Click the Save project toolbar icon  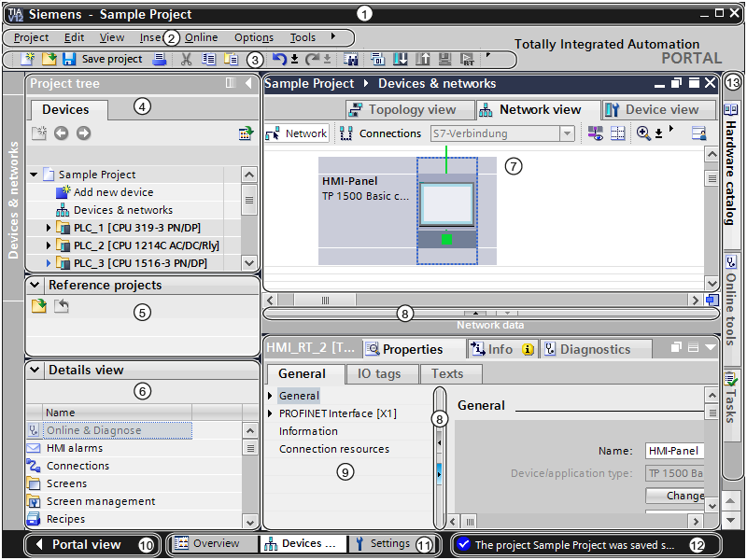(x=70, y=59)
